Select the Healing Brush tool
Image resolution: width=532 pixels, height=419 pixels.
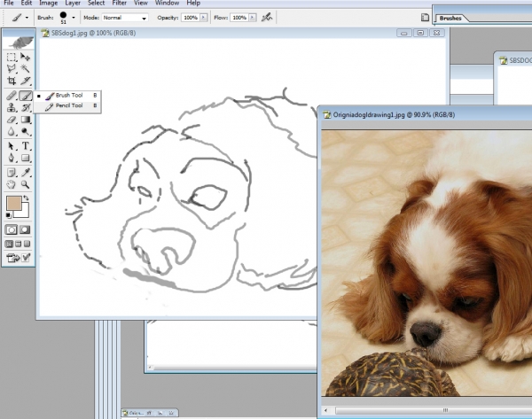coord(12,96)
